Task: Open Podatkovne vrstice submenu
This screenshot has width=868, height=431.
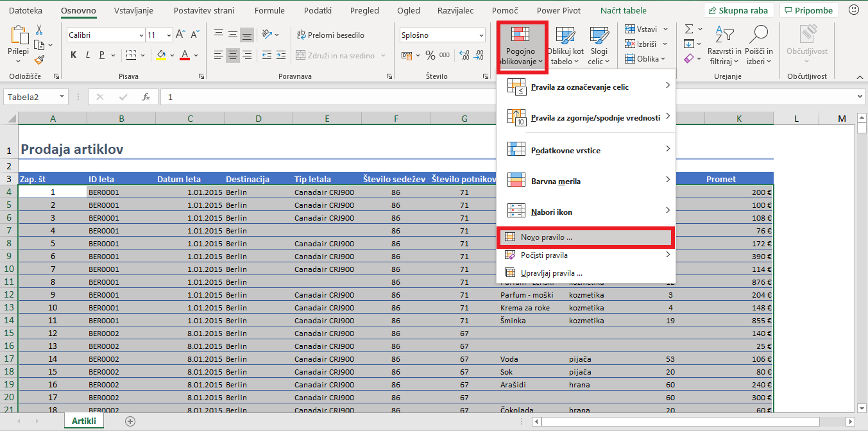Action: [x=587, y=150]
